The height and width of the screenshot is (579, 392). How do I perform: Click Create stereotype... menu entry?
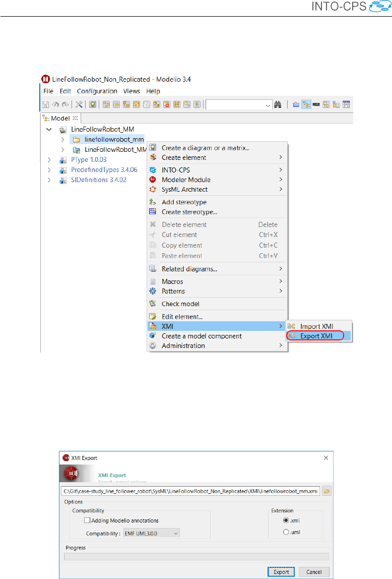coord(217,212)
